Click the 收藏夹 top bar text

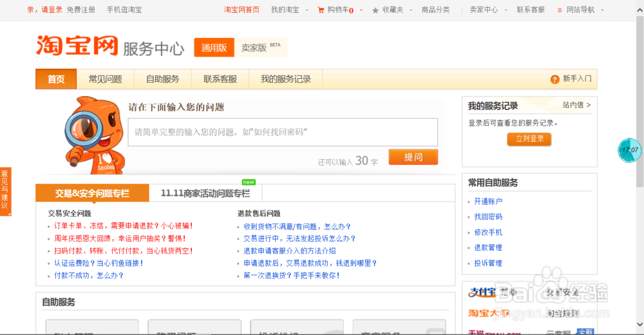[393, 10]
